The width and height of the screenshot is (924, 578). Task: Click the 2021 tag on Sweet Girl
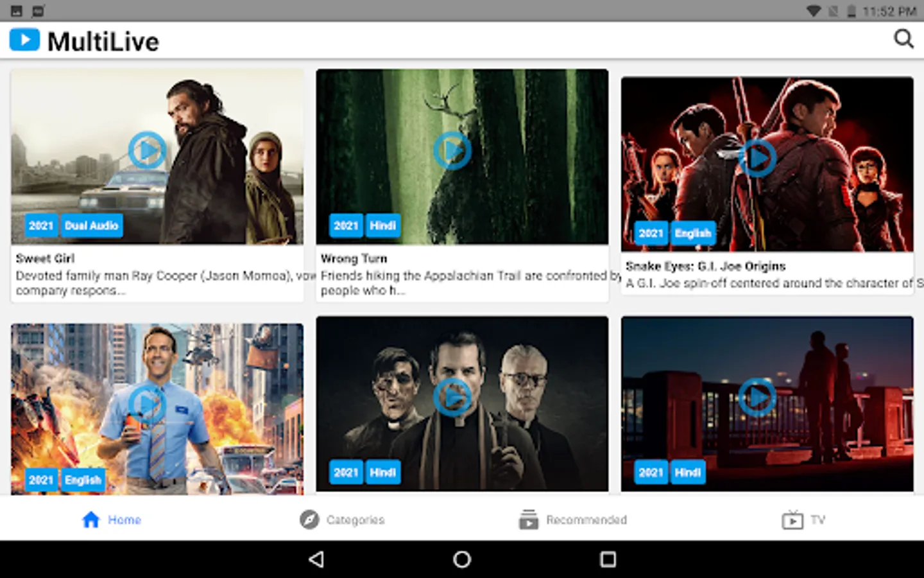[x=41, y=225]
